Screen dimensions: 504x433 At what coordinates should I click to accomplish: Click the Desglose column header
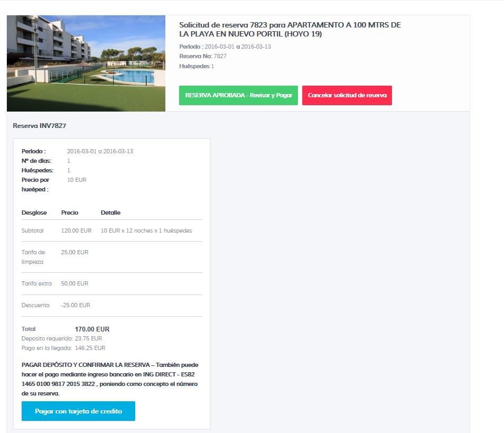34,213
